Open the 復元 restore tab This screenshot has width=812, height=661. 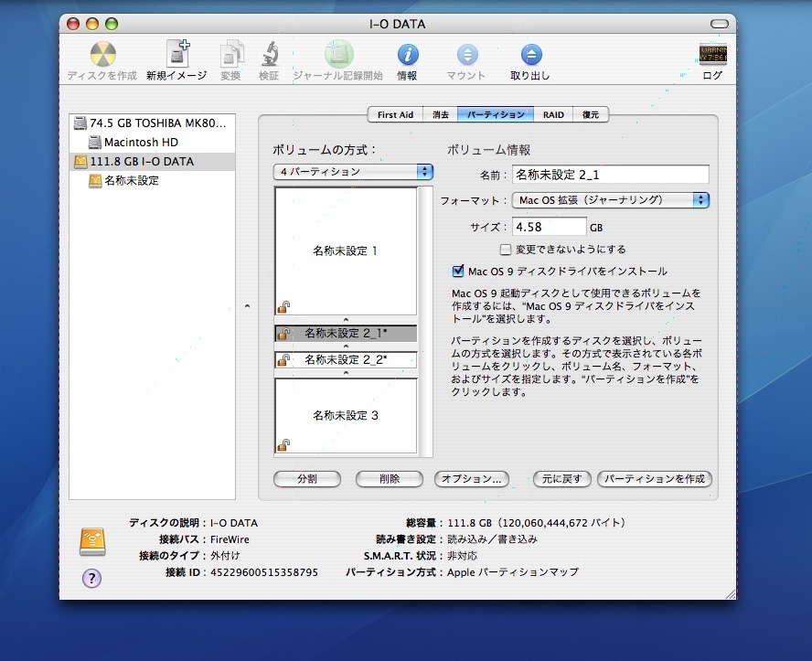click(x=591, y=115)
